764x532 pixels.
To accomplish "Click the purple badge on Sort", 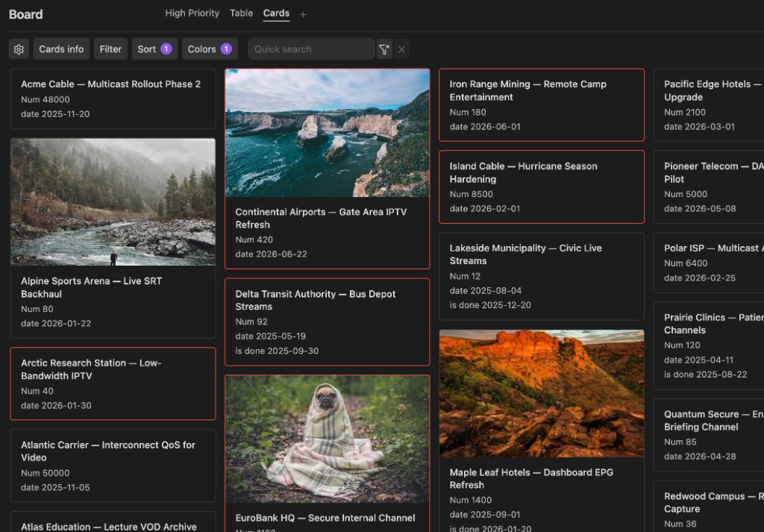I will [166, 49].
